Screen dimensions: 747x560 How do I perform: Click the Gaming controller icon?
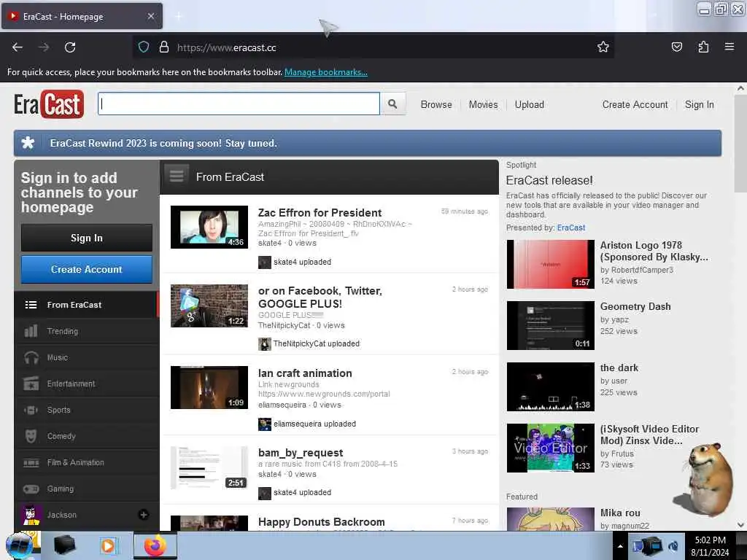pos(31,489)
